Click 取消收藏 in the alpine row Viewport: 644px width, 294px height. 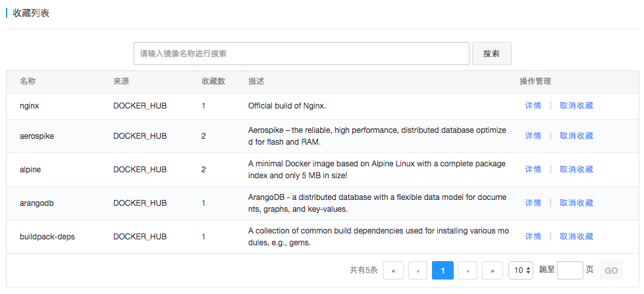pyautogui.click(x=576, y=169)
